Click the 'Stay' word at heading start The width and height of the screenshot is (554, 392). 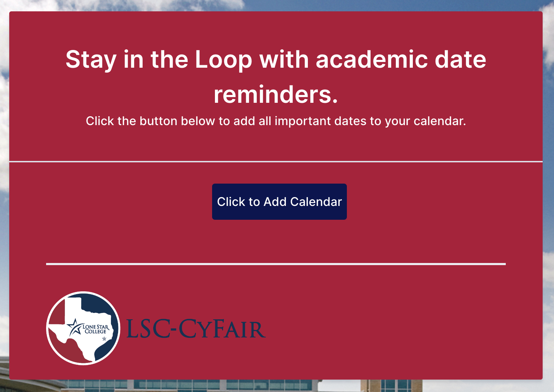[x=91, y=60]
